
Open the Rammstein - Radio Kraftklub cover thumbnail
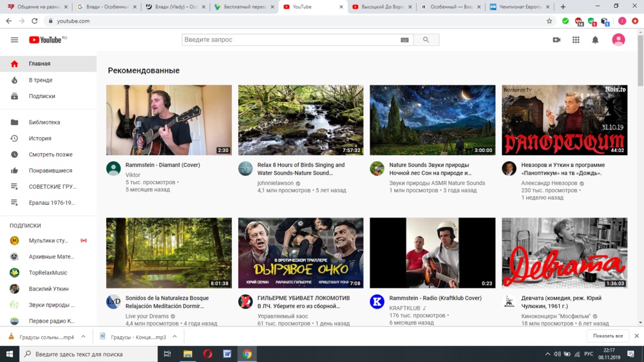[433, 252]
